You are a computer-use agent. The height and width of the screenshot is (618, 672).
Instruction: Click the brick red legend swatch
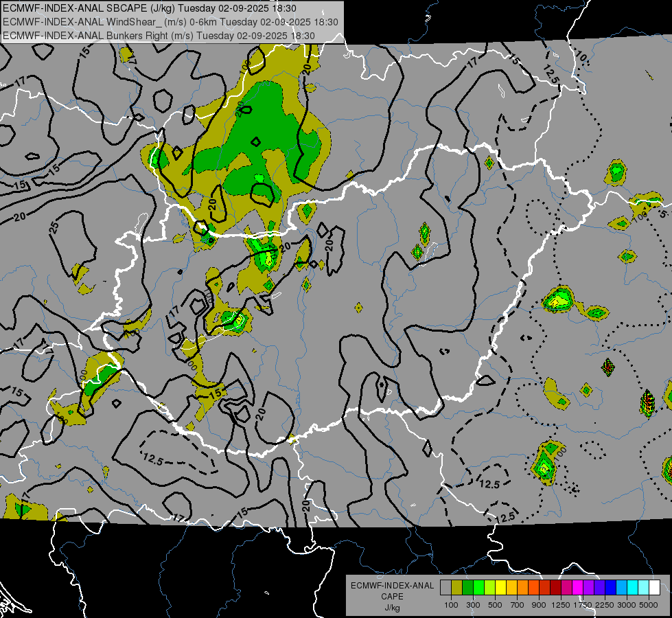coord(545,587)
